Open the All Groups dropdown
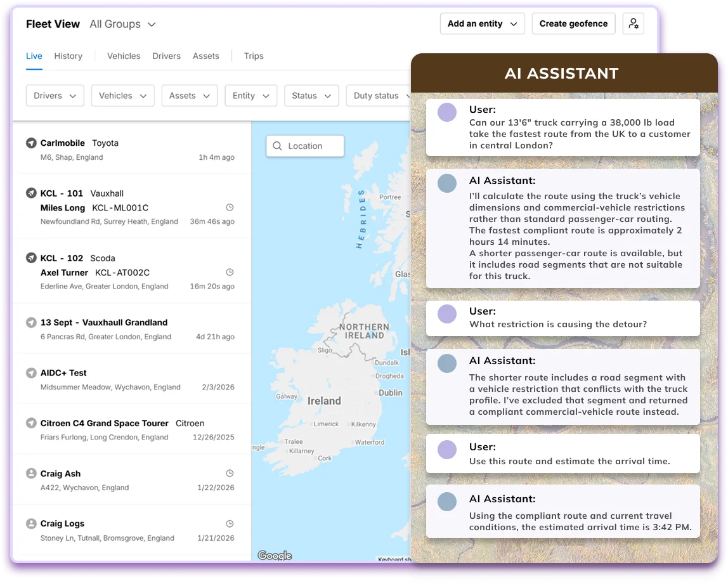 point(122,24)
